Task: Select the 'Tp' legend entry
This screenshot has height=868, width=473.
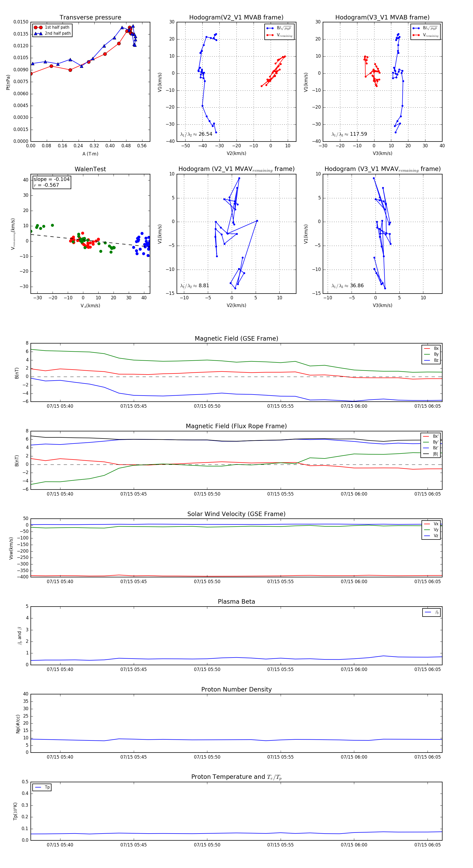Action: [x=42, y=787]
